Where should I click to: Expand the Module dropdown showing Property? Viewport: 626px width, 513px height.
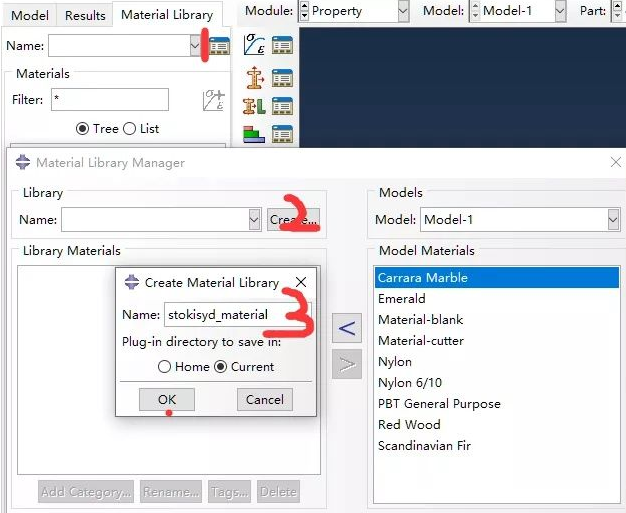tap(403, 12)
